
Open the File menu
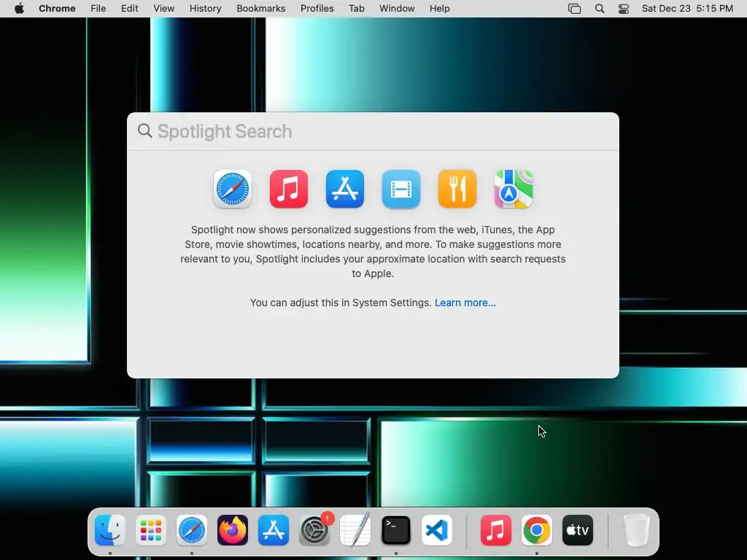pos(98,9)
